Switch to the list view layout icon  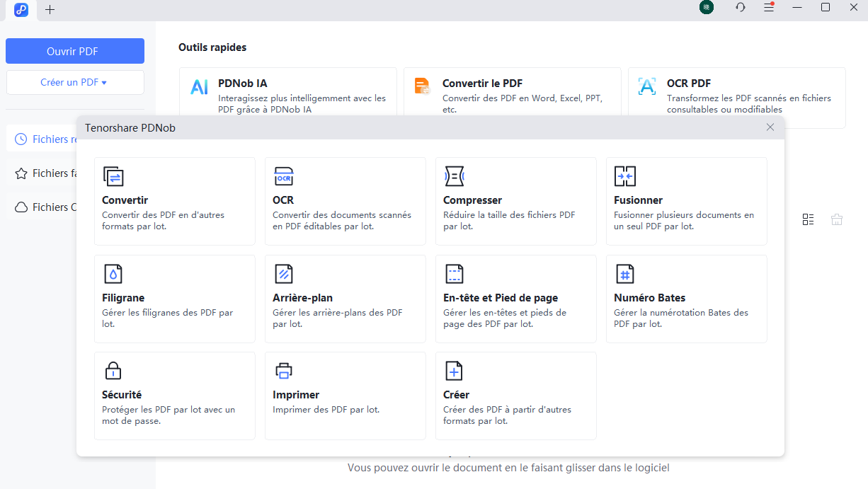[808, 219]
